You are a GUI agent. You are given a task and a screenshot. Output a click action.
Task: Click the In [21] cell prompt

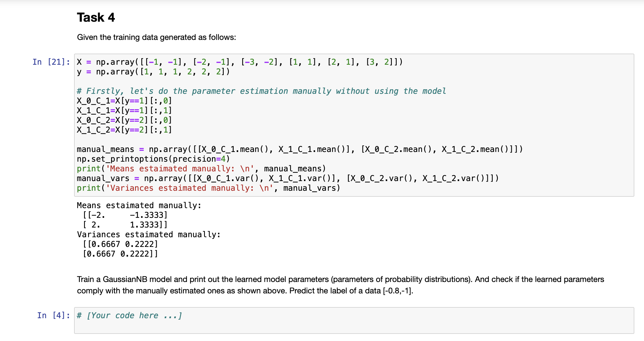coord(51,61)
